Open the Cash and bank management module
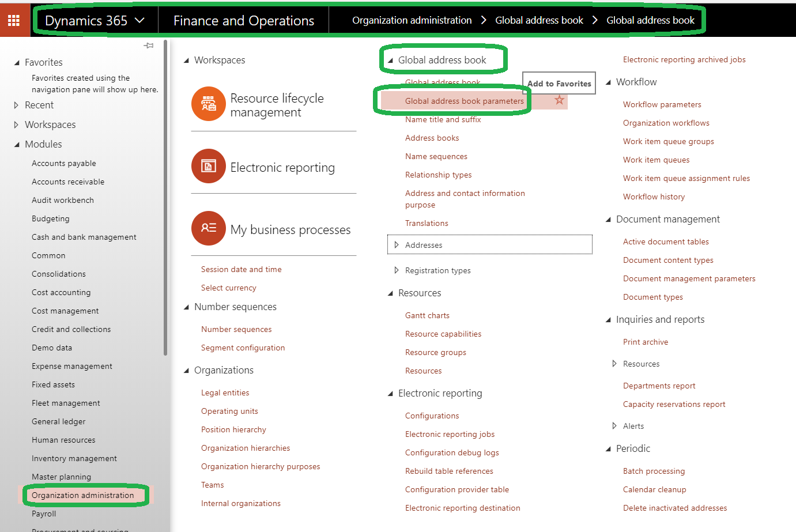 point(84,237)
